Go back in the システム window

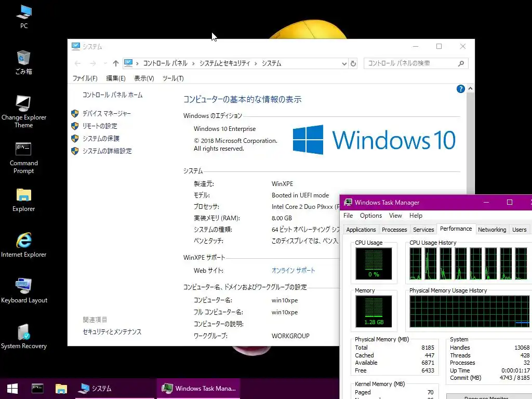[78, 63]
